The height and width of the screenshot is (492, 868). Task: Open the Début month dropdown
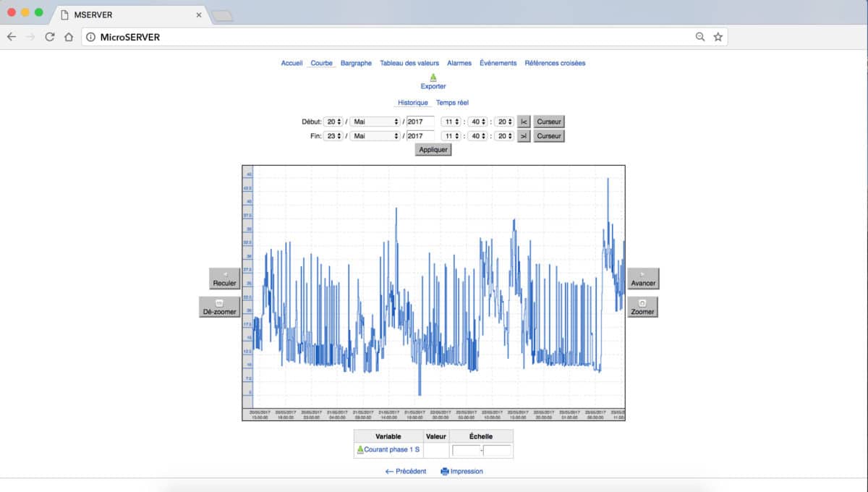pyautogui.click(x=375, y=122)
